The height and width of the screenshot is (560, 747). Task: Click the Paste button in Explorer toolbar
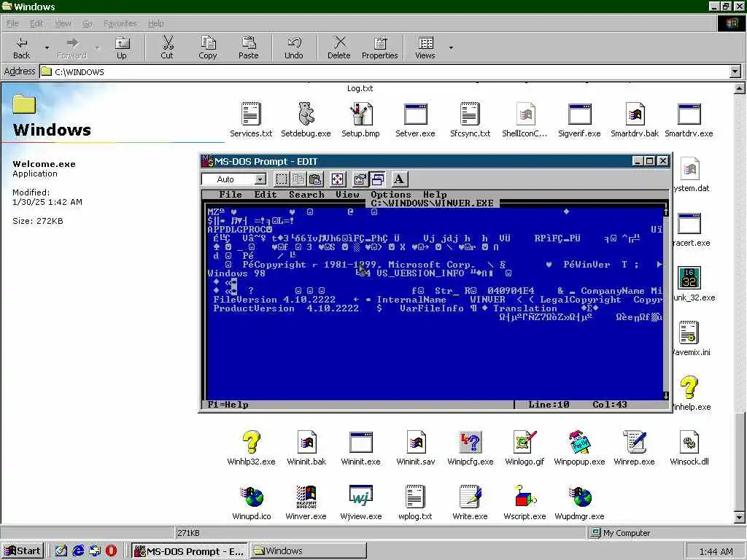248,47
